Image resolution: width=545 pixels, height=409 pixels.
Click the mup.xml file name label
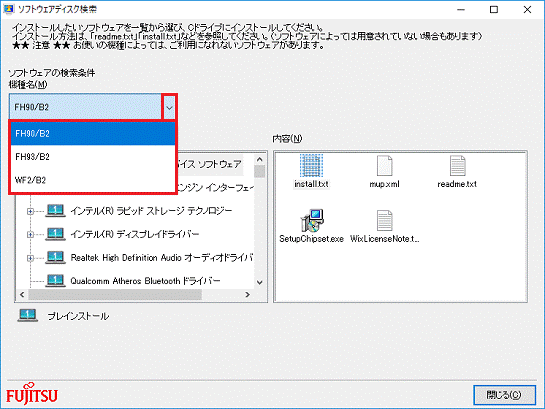click(384, 184)
